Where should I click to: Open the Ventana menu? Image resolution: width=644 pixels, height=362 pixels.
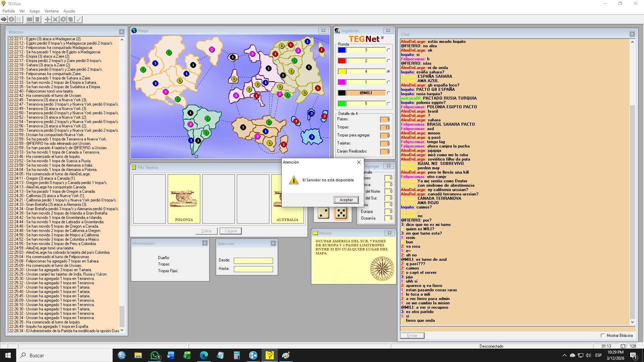point(51,11)
